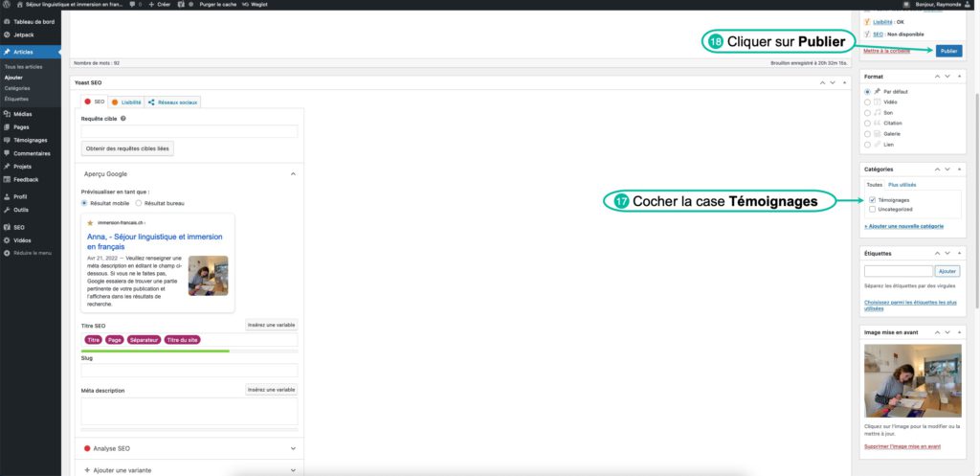Click the blue Publier button
The width and height of the screenshot is (980, 476).
[948, 51]
